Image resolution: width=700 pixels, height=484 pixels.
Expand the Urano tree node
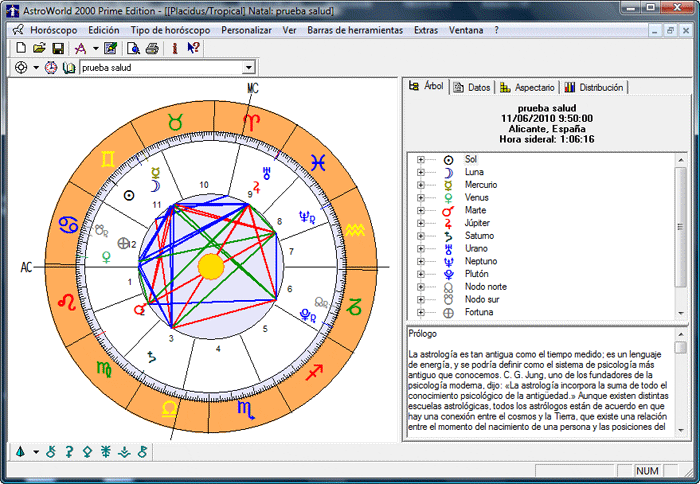point(421,249)
